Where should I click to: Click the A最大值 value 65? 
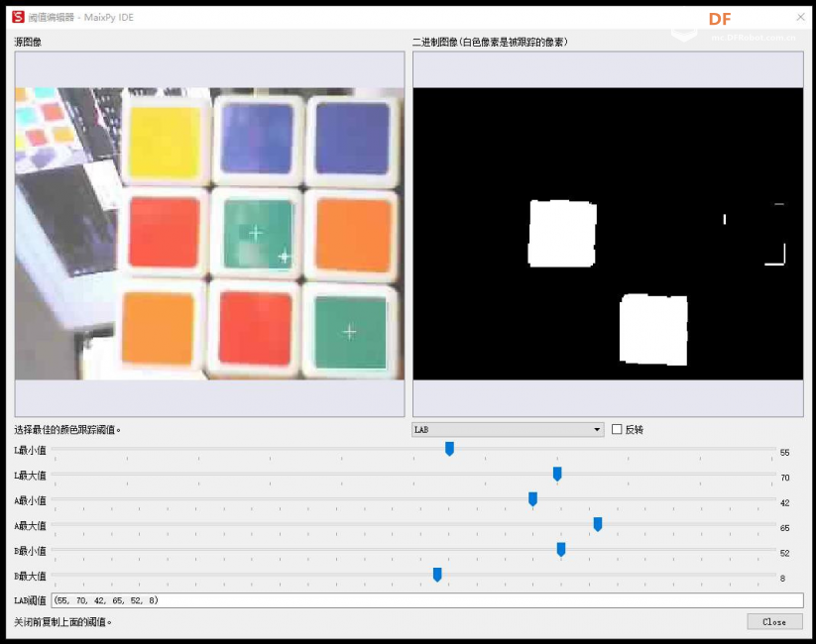coord(785,528)
